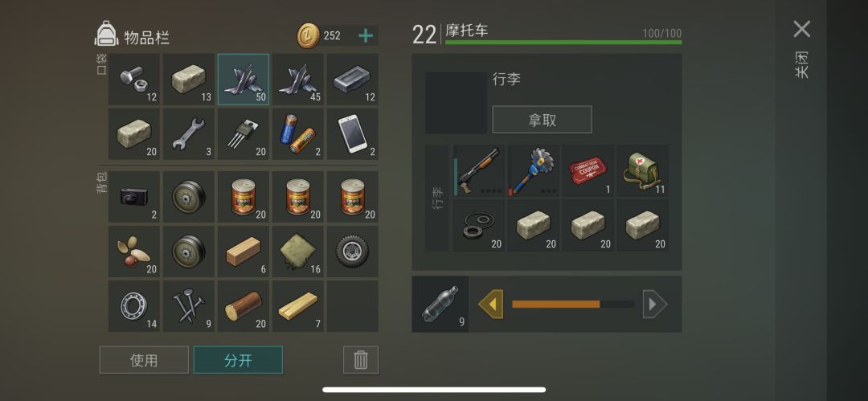Select the smartphone item

pyautogui.click(x=353, y=134)
